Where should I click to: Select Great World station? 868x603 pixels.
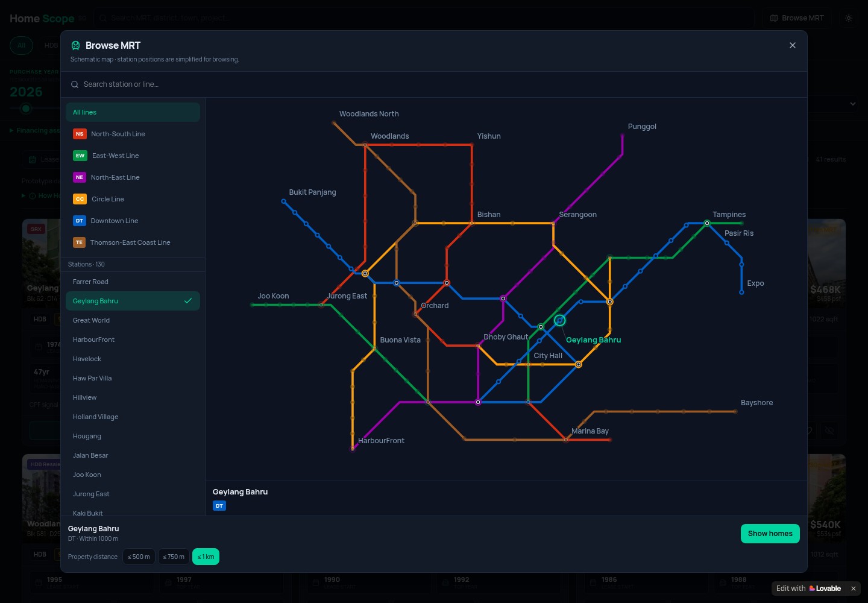tap(133, 320)
